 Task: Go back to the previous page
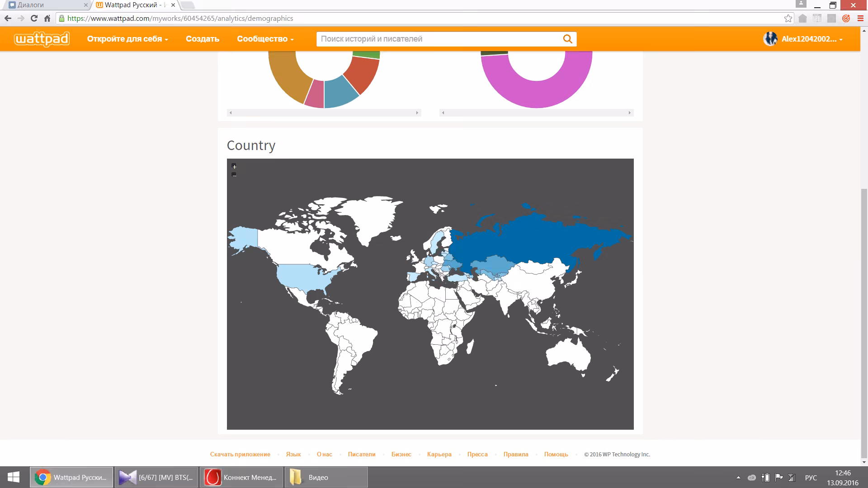[8, 19]
